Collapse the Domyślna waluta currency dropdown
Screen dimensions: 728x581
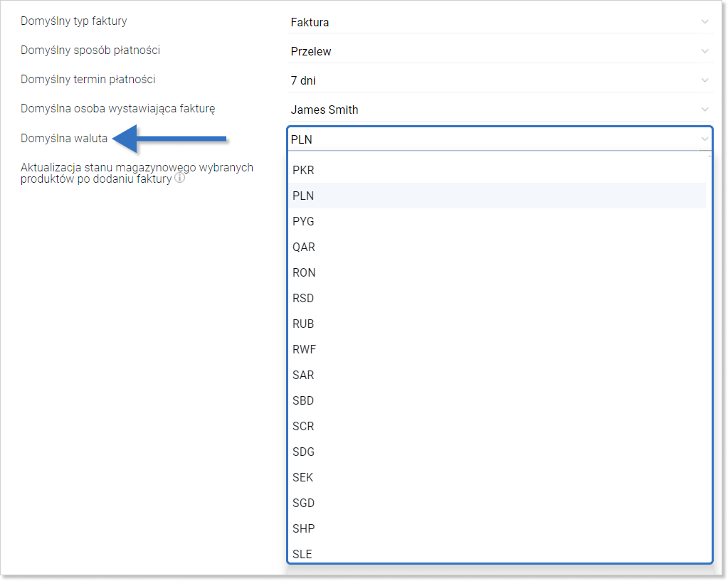500,139
